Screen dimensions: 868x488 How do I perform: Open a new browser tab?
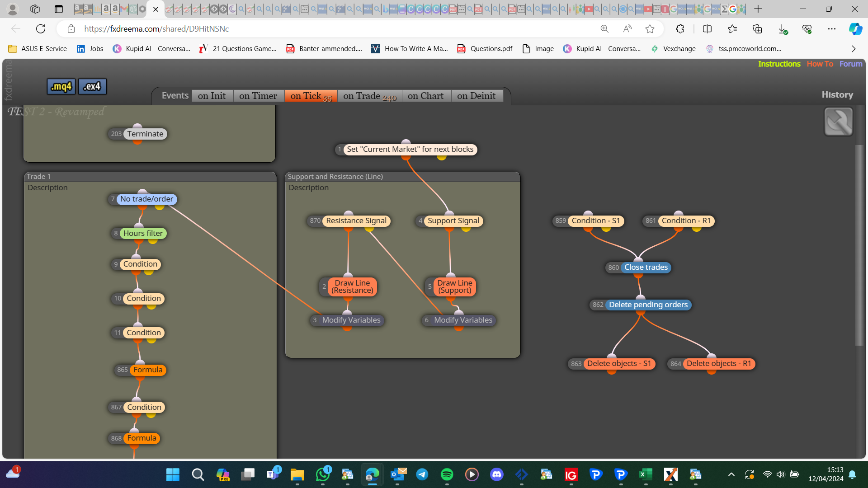[758, 9]
